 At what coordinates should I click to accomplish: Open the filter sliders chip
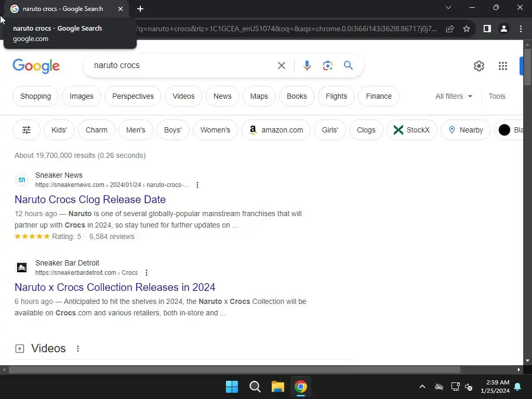[x=26, y=130]
